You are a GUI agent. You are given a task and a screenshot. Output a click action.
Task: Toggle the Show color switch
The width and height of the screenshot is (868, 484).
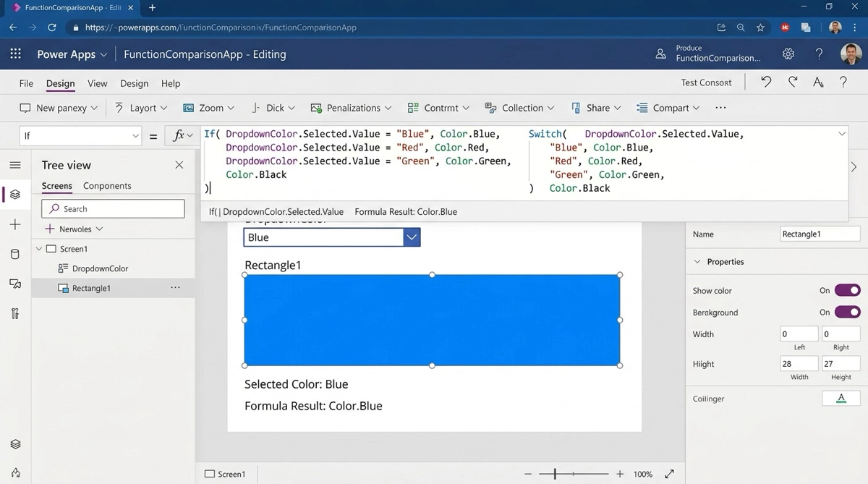(x=847, y=291)
